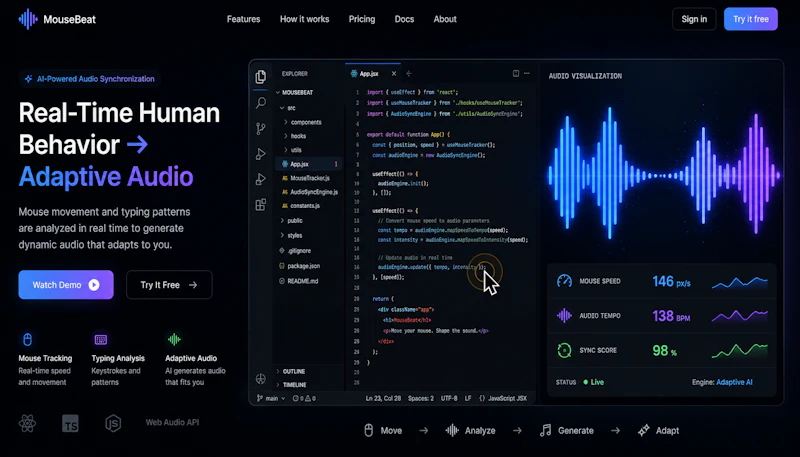
Task: Click the Generate music note icon
Action: [545, 430]
